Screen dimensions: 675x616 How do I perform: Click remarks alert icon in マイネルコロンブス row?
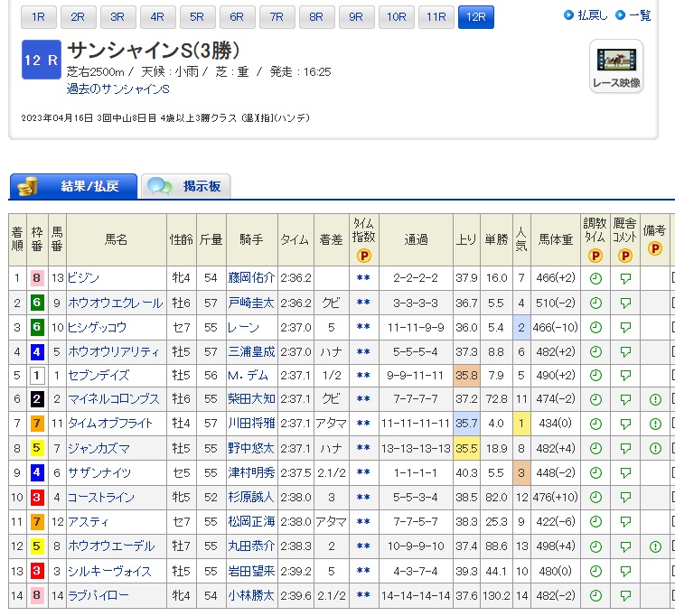coord(655,399)
